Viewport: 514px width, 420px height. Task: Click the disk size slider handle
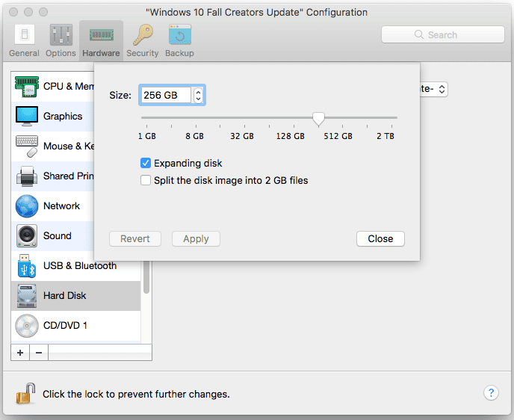[x=318, y=119]
